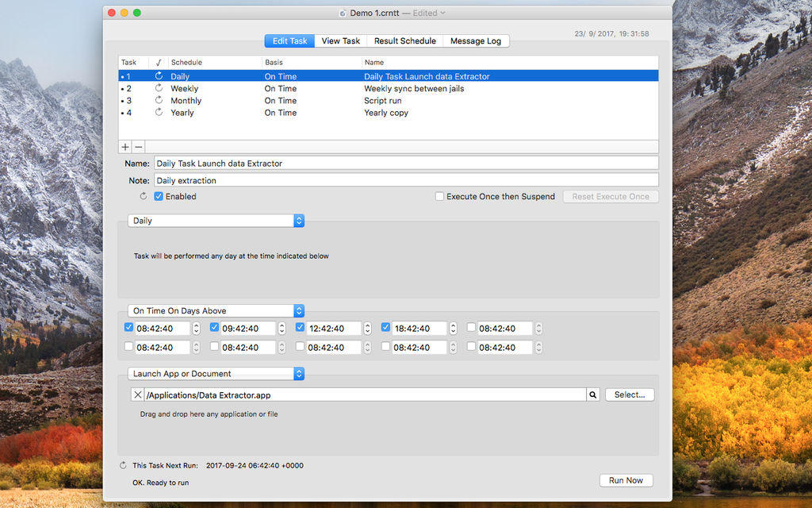
Task: Enable second time slot checkbox in bottom row
Action: [214, 346]
